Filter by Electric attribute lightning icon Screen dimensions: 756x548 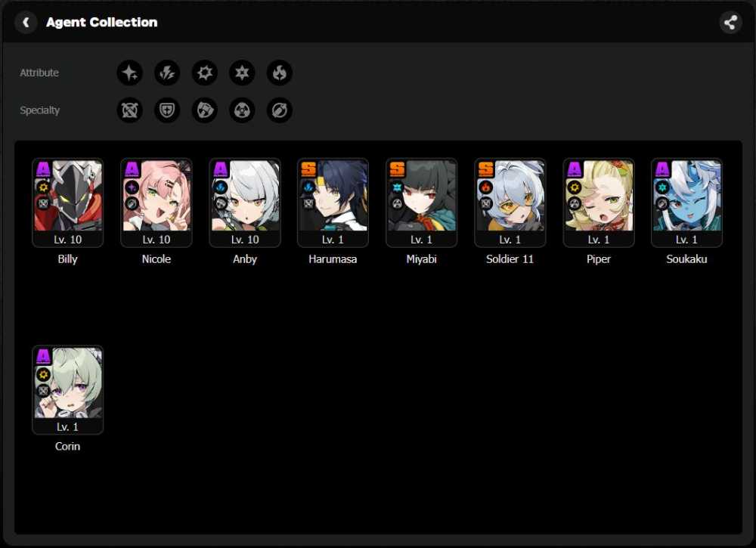(x=167, y=73)
